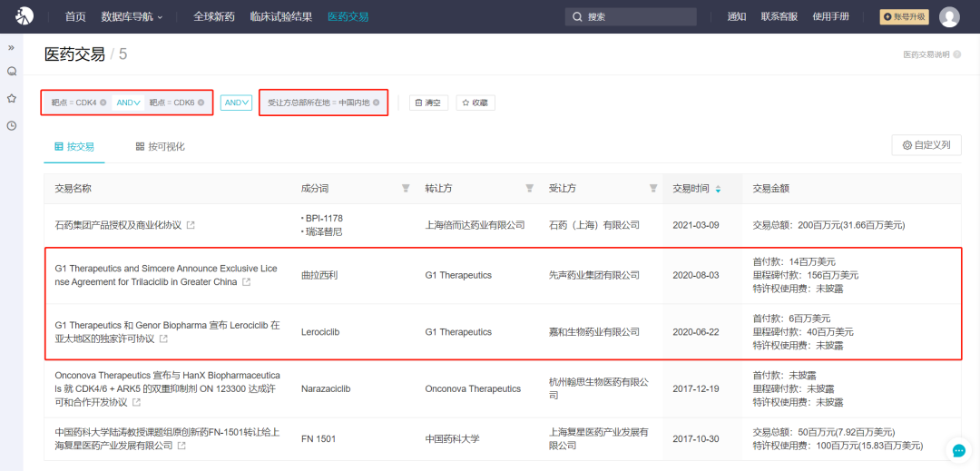Click Onconova Therapeutics transferor cell
Image resolution: width=980 pixels, height=471 pixels.
(473, 388)
